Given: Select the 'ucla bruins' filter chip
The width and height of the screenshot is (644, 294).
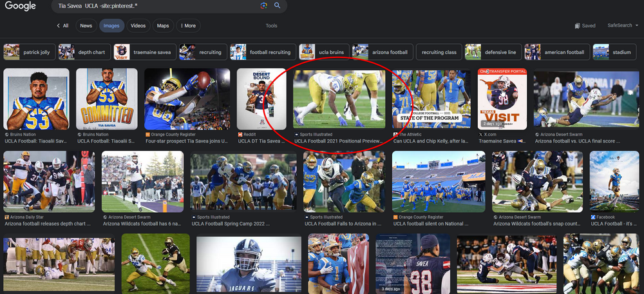Looking at the screenshot, I should [323, 52].
